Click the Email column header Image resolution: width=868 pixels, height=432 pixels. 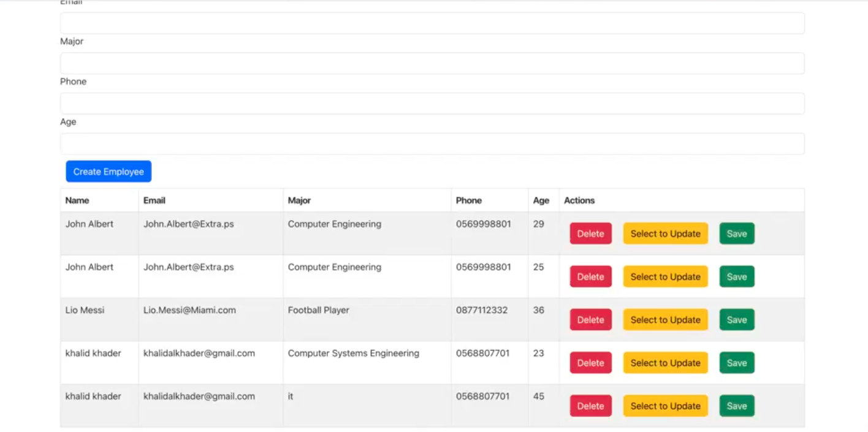tap(154, 200)
